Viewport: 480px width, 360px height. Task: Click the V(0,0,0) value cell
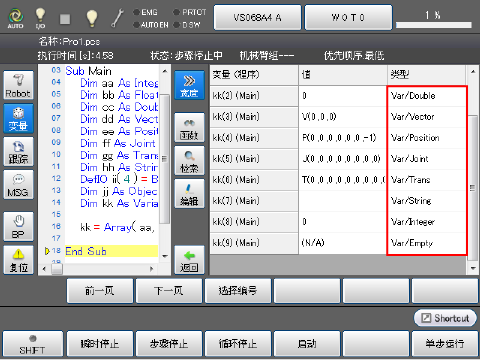click(x=343, y=117)
